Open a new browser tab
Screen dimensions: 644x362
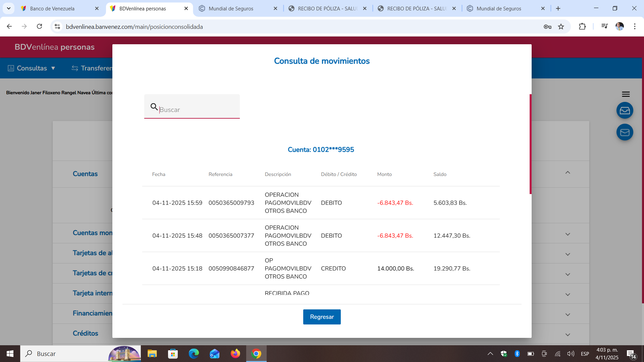pyautogui.click(x=558, y=8)
